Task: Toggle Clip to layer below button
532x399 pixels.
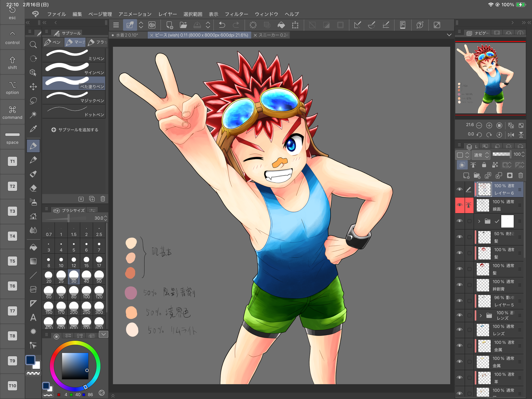Action: click(x=462, y=165)
